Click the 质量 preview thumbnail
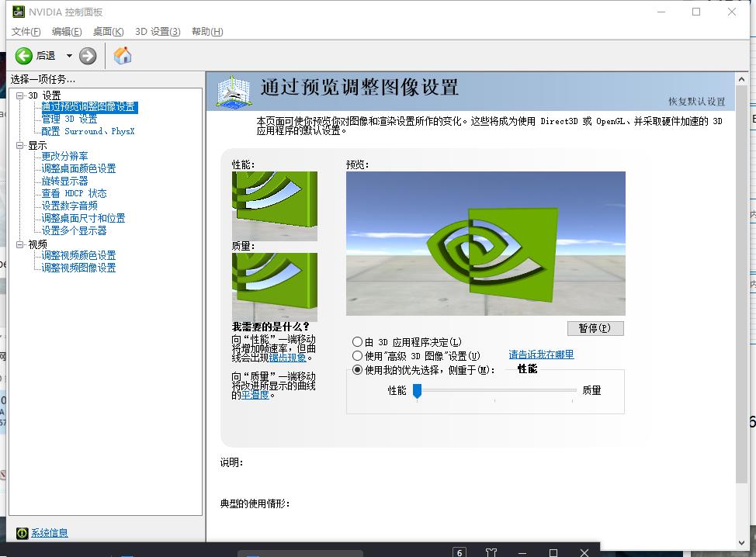756x557 pixels. click(274, 286)
